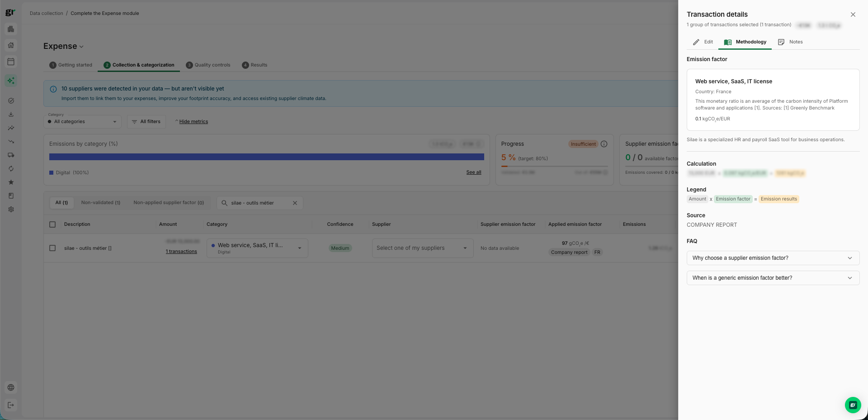Click the See all link
Image resolution: width=868 pixels, height=420 pixels.
(474, 172)
